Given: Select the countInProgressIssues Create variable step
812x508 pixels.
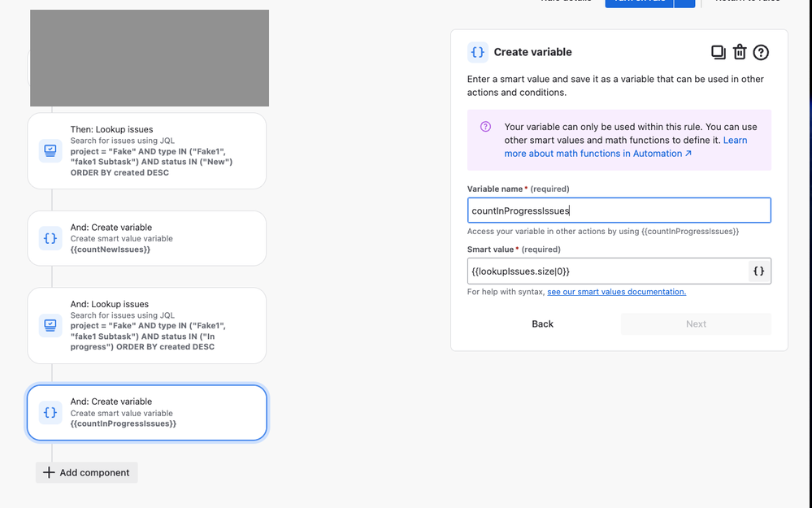Looking at the screenshot, I should [147, 413].
